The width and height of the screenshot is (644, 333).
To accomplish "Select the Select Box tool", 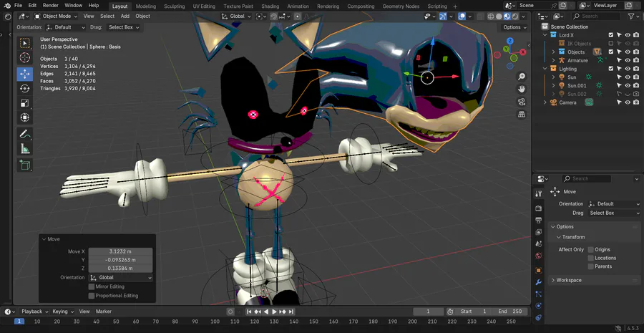I will (24, 43).
